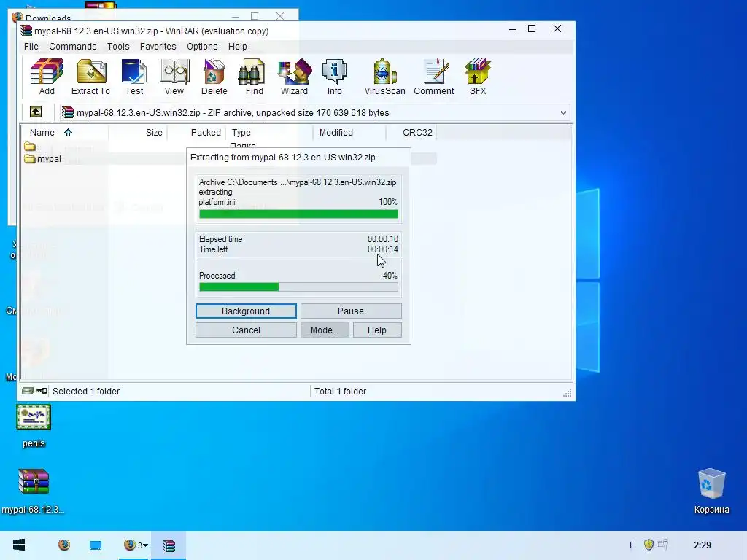Open Firefox from the taskbar

pyautogui.click(x=64, y=545)
